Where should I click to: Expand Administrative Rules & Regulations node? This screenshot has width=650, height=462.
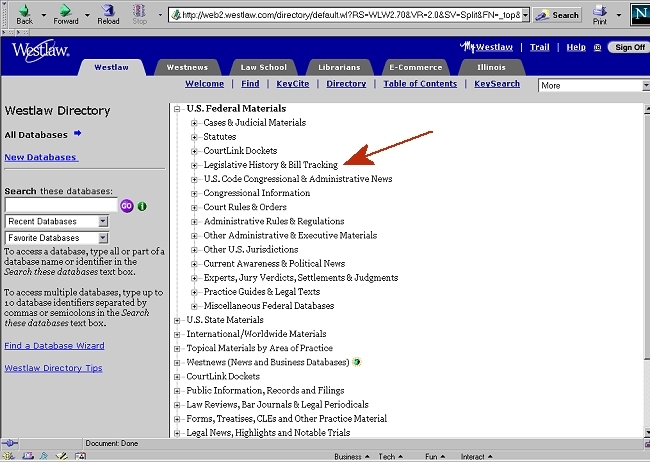(x=194, y=222)
